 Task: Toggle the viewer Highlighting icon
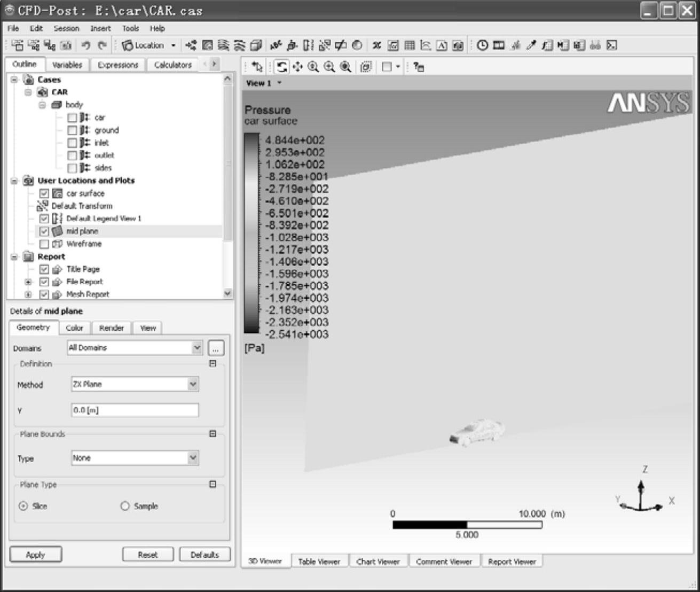pyautogui.click(x=366, y=67)
